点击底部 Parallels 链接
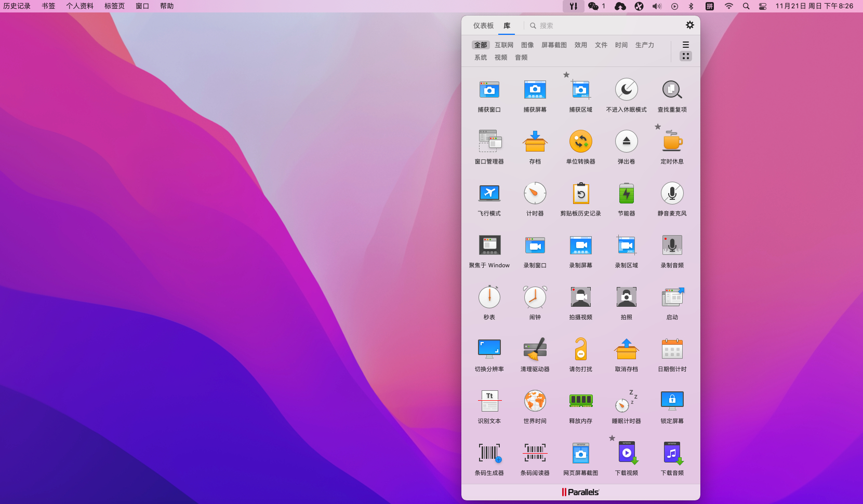Screen dimensions: 863x504 pos(580,492)
